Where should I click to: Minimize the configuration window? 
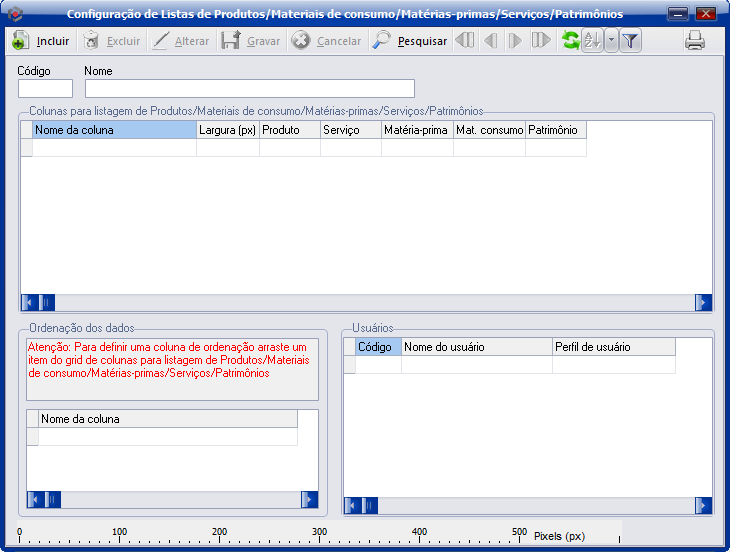tap(678, 14)
